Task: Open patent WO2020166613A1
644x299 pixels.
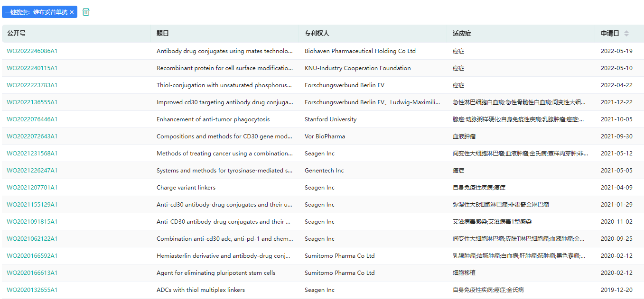Action: click(x=32, y=273)
